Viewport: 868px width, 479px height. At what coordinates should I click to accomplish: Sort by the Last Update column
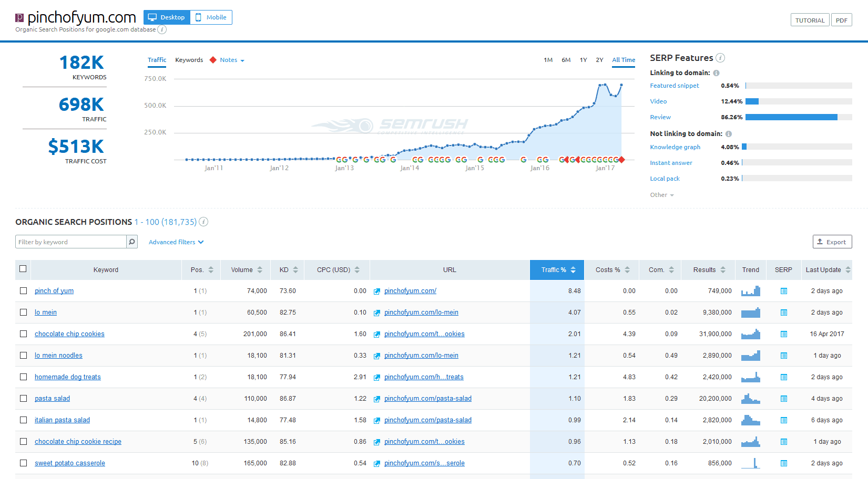click(828, 270)
